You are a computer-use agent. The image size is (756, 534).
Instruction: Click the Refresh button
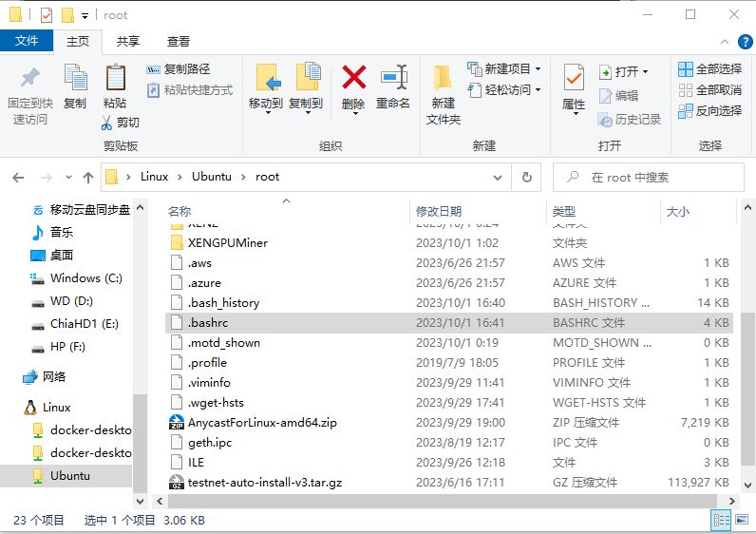coord(527,178)
